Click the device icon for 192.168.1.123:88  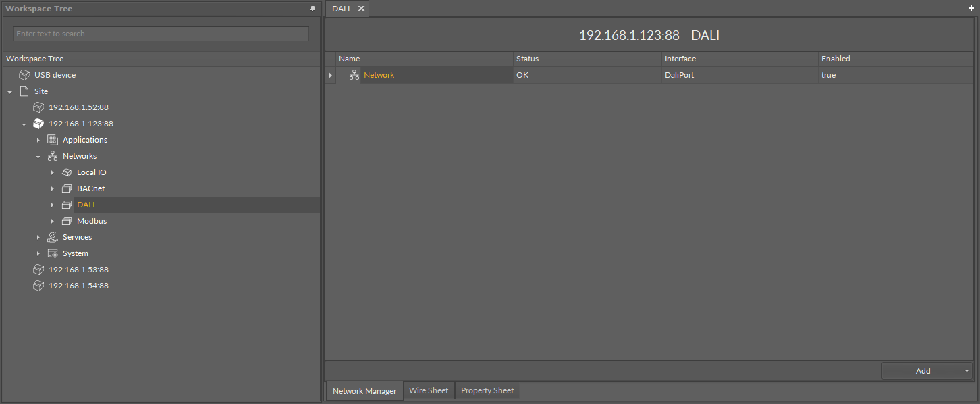click(38, 124)
